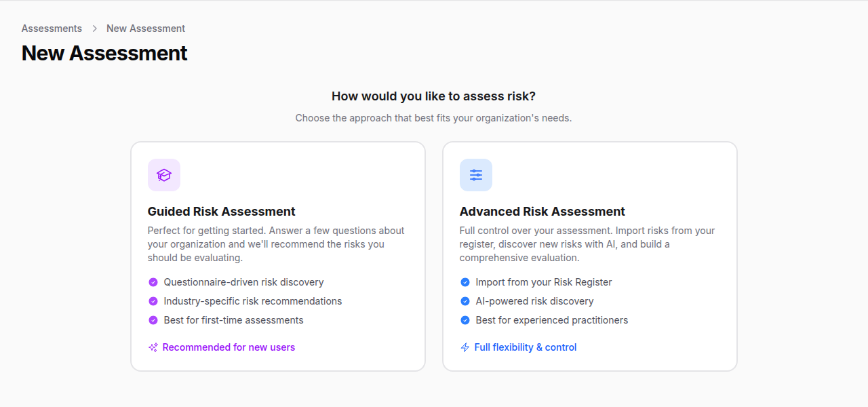
Task: Click the purple checkmark beside Questionnaire-driven risk discovery
Action: pos(153,282)
